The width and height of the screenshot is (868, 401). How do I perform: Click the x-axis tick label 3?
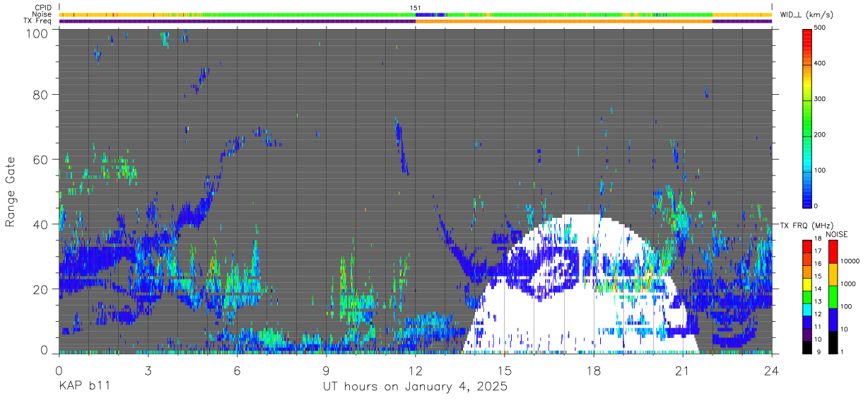(x=148, y=371)
